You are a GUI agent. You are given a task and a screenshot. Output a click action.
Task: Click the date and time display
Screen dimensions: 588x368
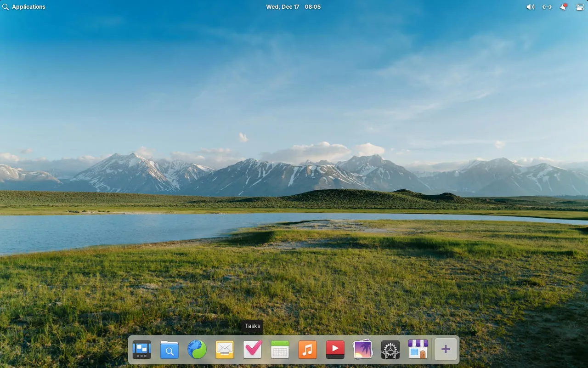tap(294, 6)
